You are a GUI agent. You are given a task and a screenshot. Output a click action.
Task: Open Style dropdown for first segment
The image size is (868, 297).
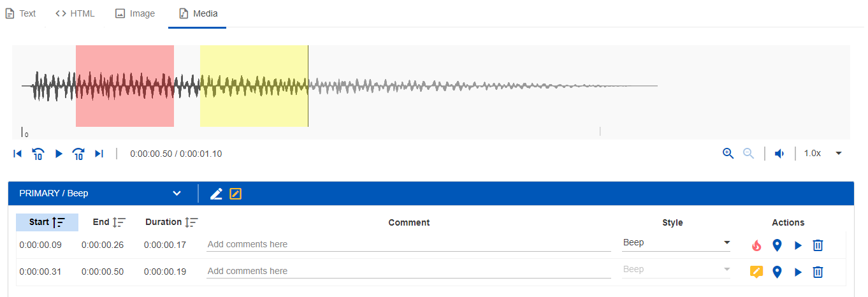(677, 243)
